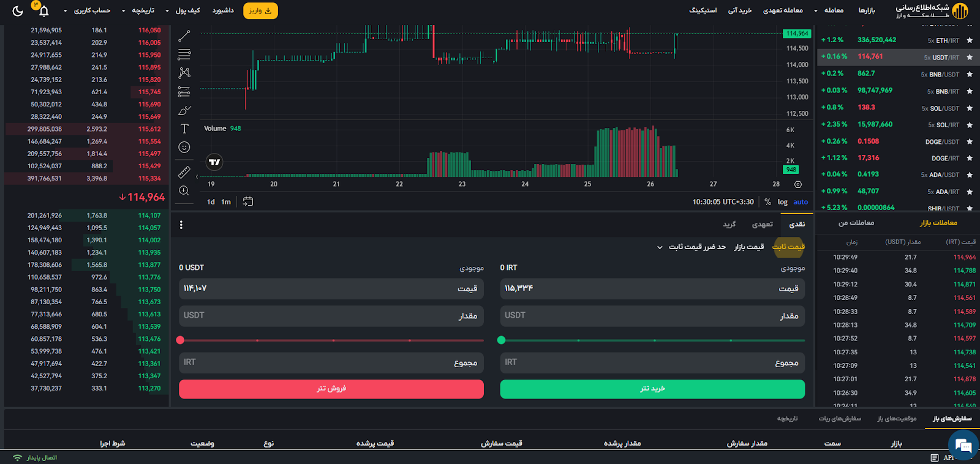Select the trend line drawing tool
The height and width of the screenshot is (464, 980).
pos(184,36)
